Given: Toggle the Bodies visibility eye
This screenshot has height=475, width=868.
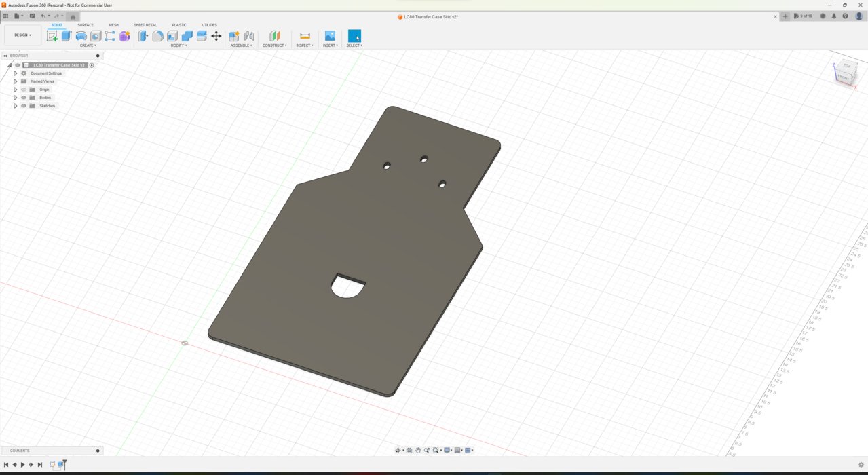Looking at the screenshot, I should click(x=24, y=98).
